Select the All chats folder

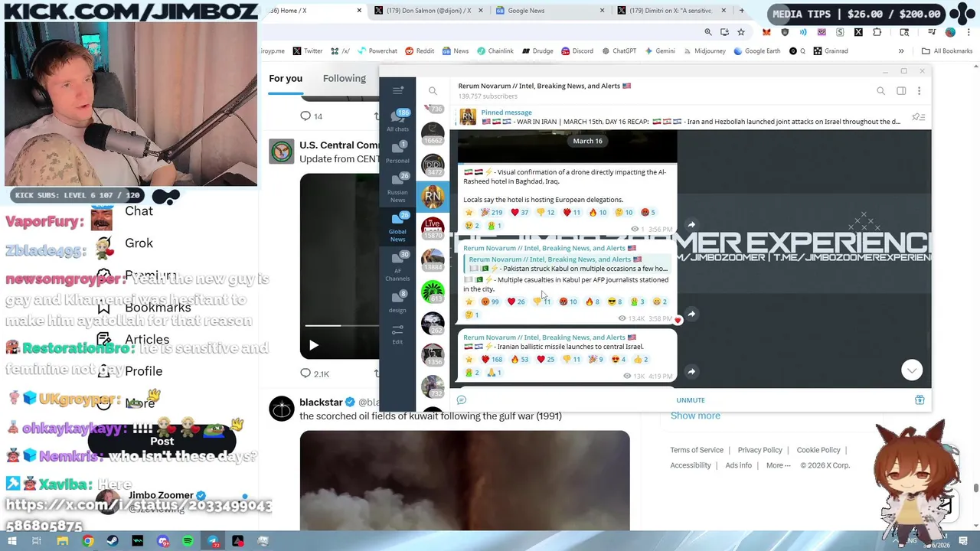coord(397,119)
